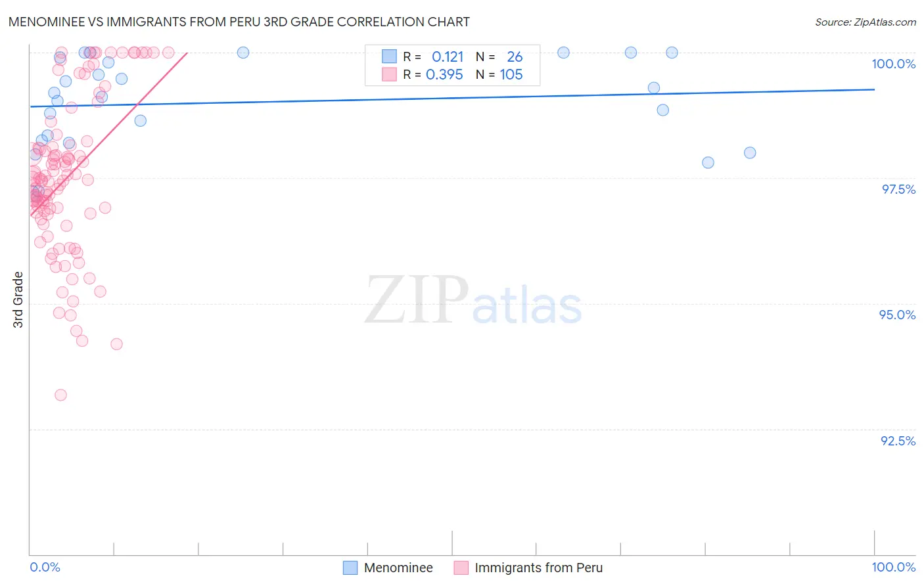Click the 0.0% x-axis label
The image size is (924, 586).
(x=45, y=567)
